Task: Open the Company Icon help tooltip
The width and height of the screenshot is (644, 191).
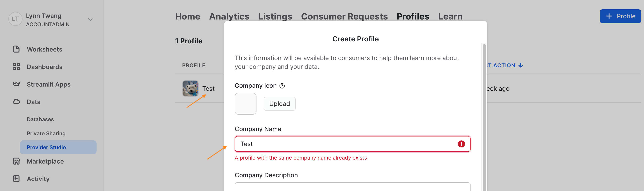Action: point(282,86)
